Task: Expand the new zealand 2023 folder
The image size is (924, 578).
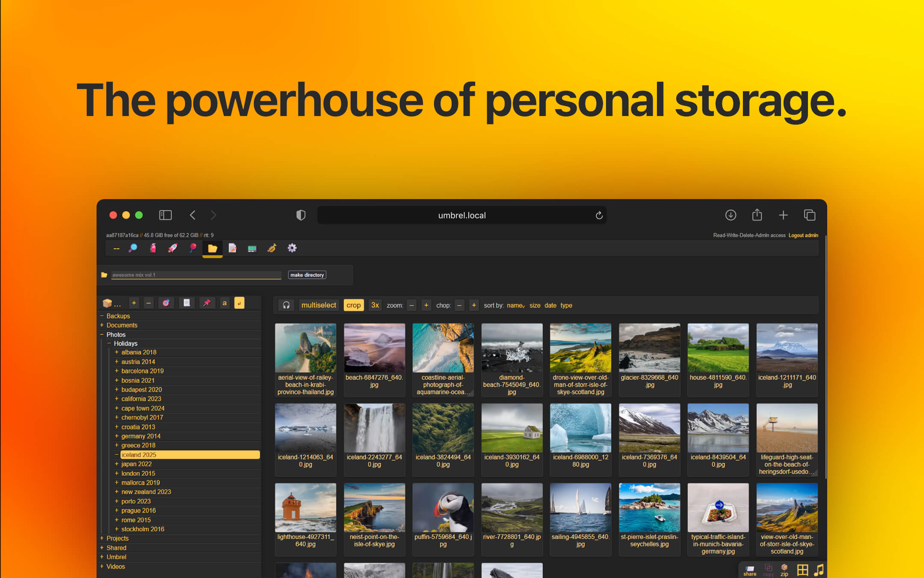Action: pos(117,492)
